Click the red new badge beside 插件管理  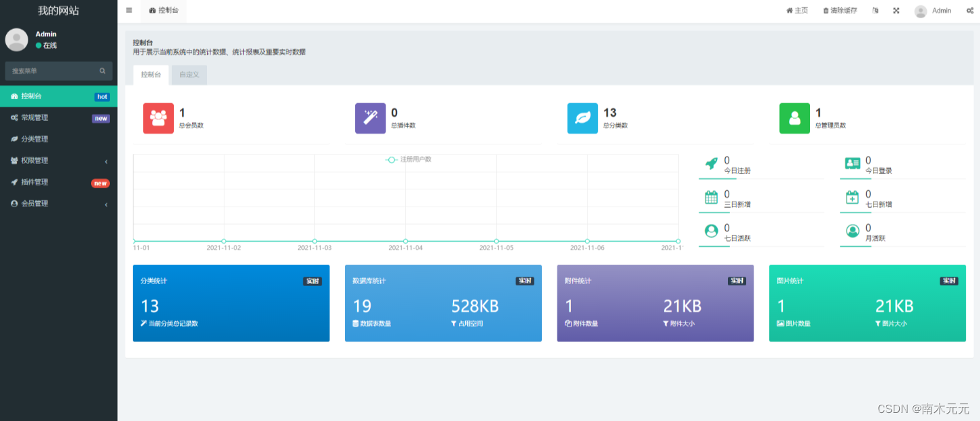(100, 184)
